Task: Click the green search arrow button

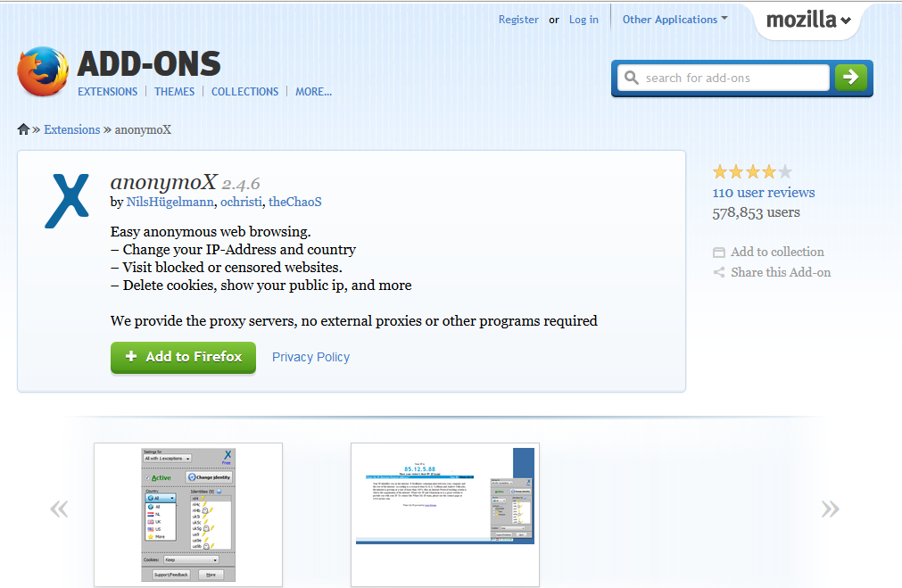Action: (x=851, y=77)
